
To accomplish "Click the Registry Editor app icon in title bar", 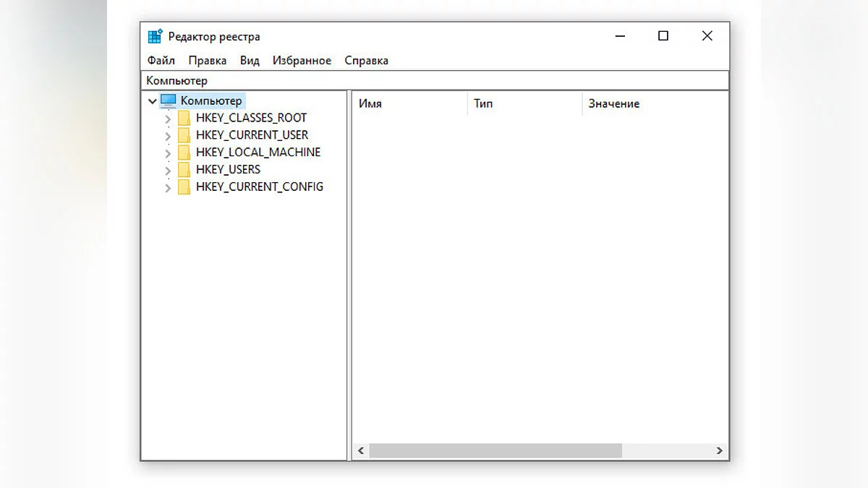I will pos(155,37).
